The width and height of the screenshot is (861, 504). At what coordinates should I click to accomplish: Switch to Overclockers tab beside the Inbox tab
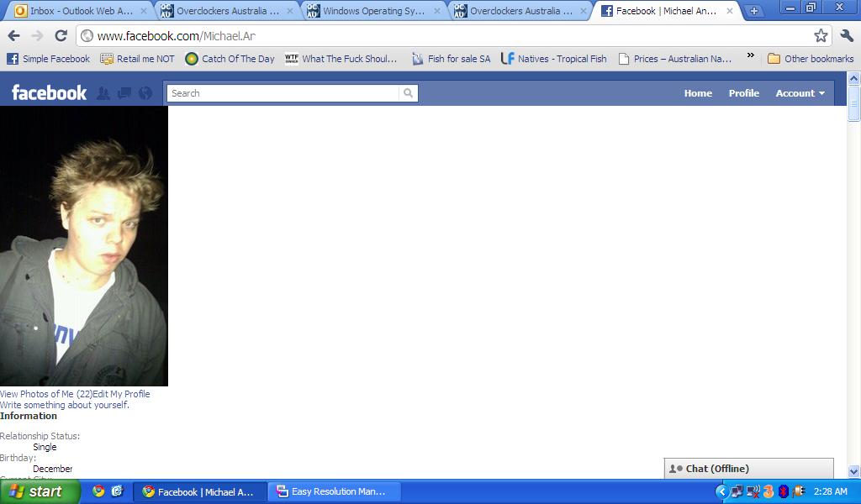(x=227, y=11)
